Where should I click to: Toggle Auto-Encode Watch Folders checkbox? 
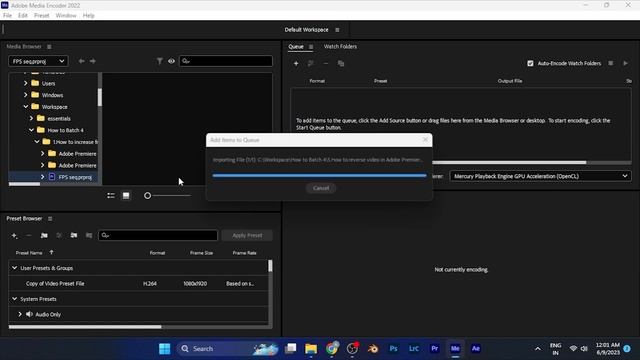pyautogui.click(x=530, y=63)
